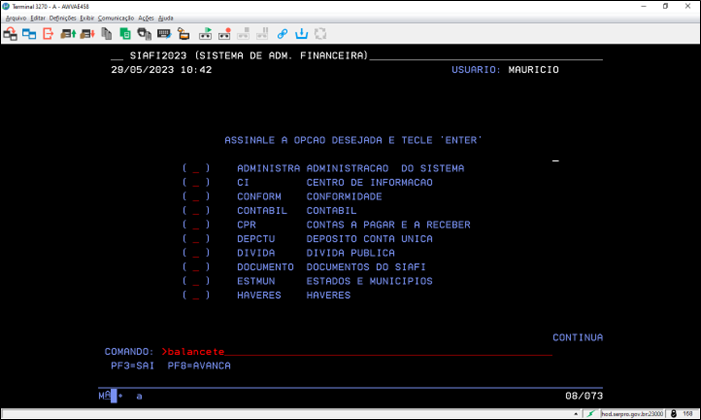Click the greyed stop macro icon
Viewport: 701px width, 420px height.
coord(243,34)
